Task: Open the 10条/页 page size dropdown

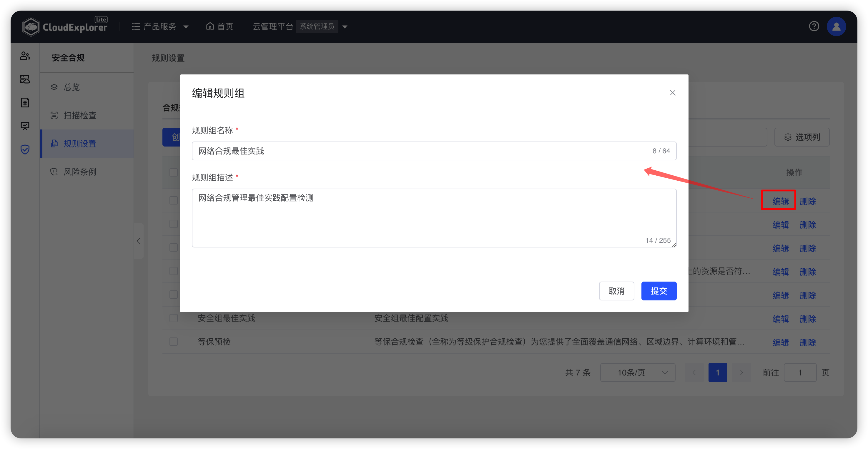Action: coord(637,372)
